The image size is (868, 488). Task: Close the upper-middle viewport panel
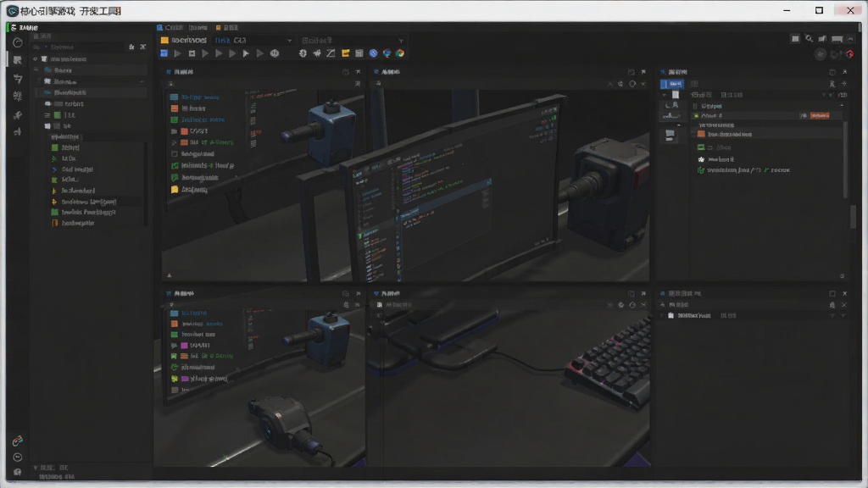643,72
